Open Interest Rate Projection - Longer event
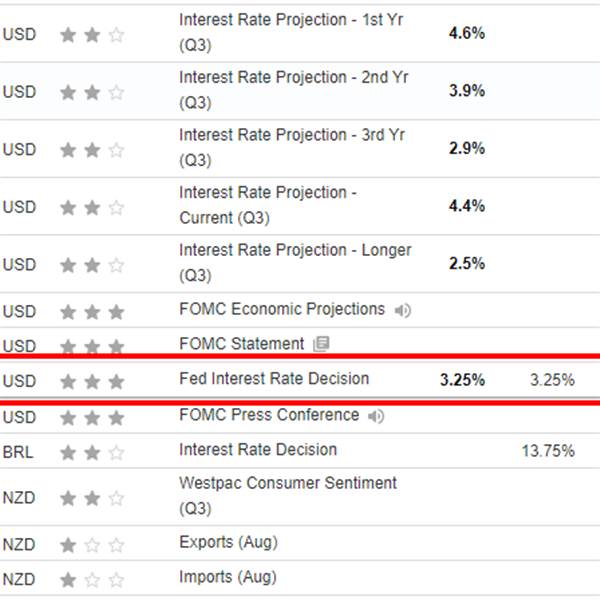This screenshot has width=600, height=600. tap(295, 262)
